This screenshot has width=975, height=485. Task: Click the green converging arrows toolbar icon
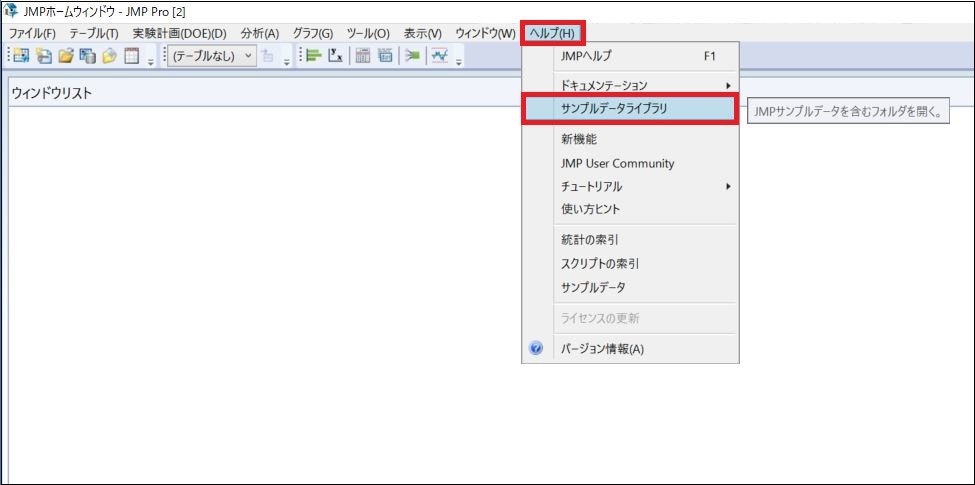click(412, 56)
